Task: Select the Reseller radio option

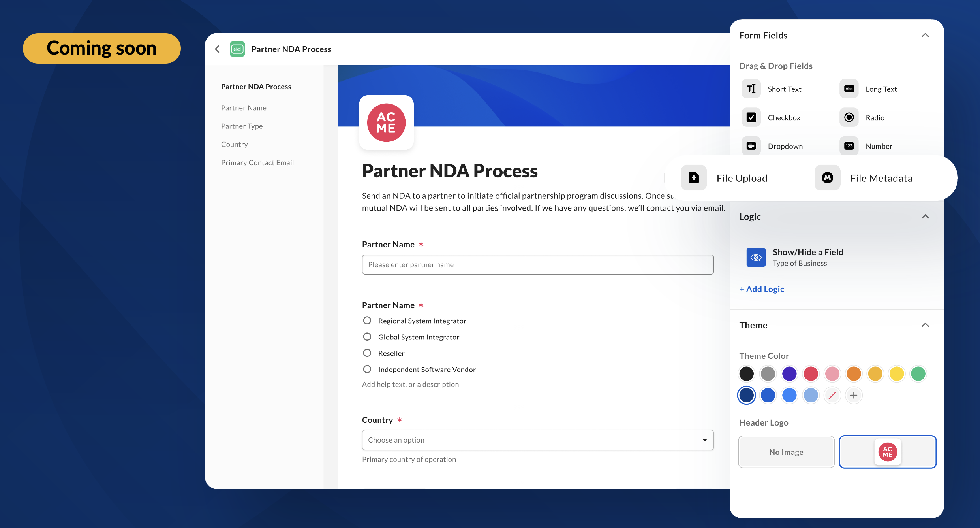Action: coord(367,353)
